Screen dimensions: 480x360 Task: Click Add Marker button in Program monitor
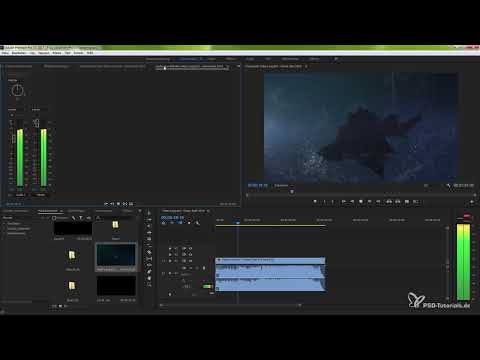click(x=315, y=202)
